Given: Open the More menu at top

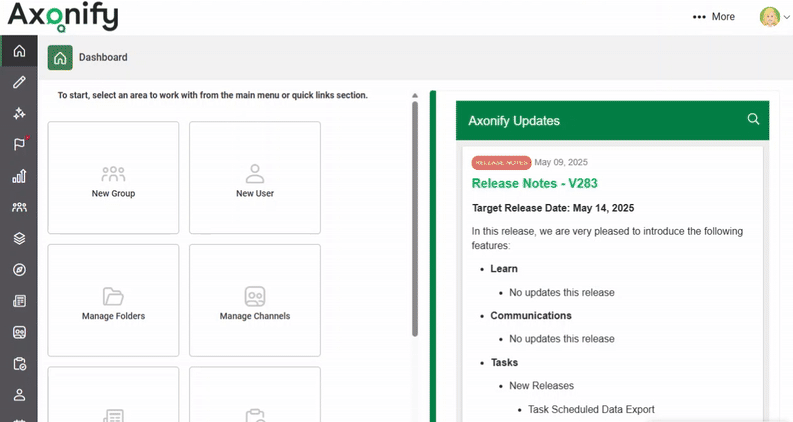Looking at the screenshot, I should [x=713, y=17].
